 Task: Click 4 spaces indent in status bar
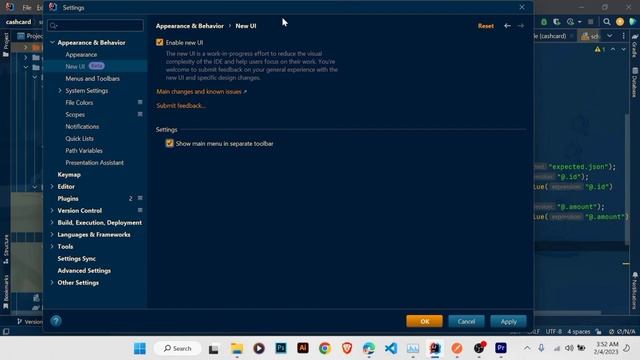point(579,331)
